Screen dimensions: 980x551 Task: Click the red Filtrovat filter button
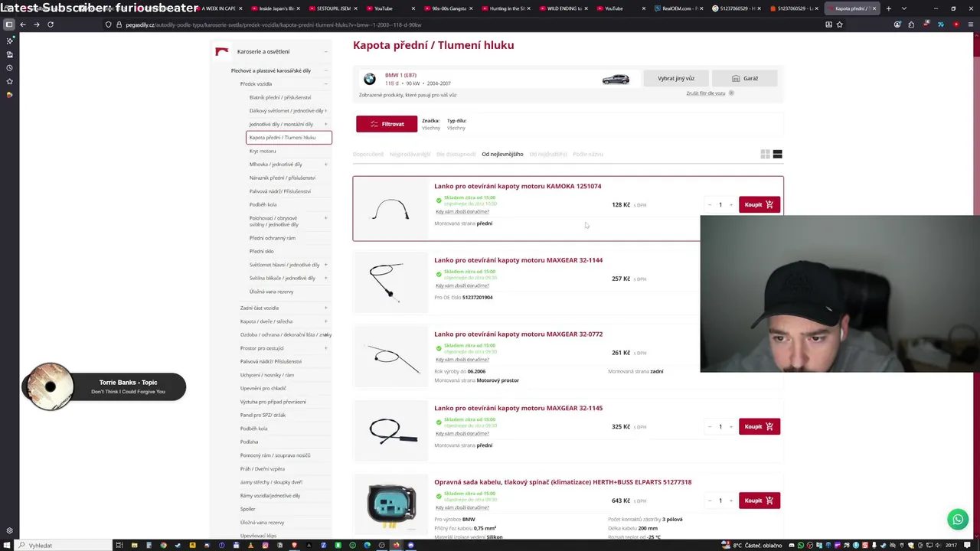[387, 124]
